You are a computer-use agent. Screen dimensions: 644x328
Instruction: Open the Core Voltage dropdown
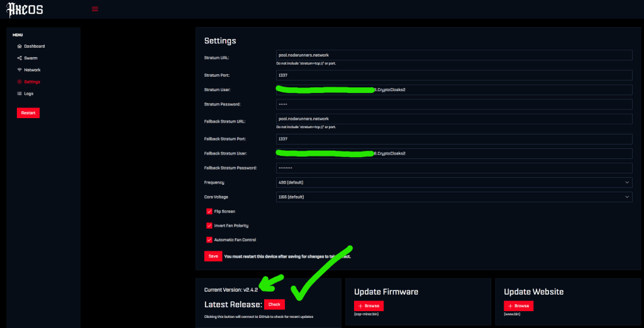click(454, 197)
